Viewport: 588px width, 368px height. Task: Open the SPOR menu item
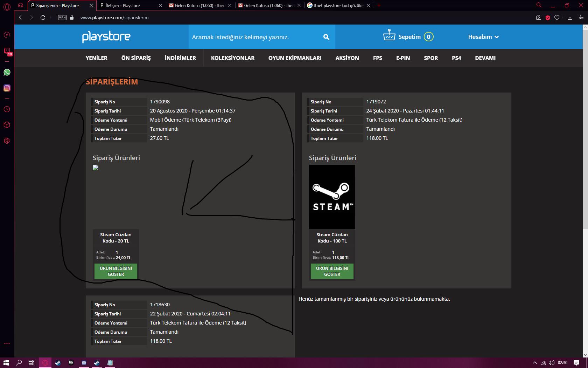pyautogui.click(x=431, y=58)
